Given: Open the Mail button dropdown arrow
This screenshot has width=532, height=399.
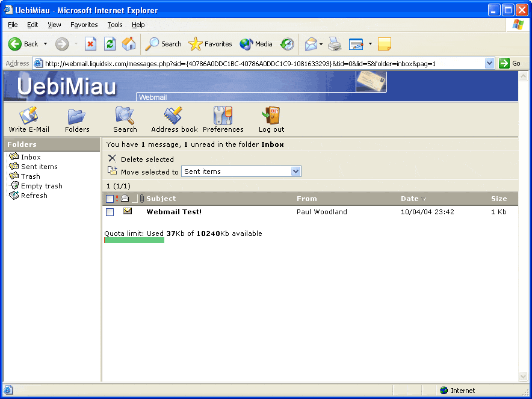Looking at the screenshot, I should (x=321, y=44).
